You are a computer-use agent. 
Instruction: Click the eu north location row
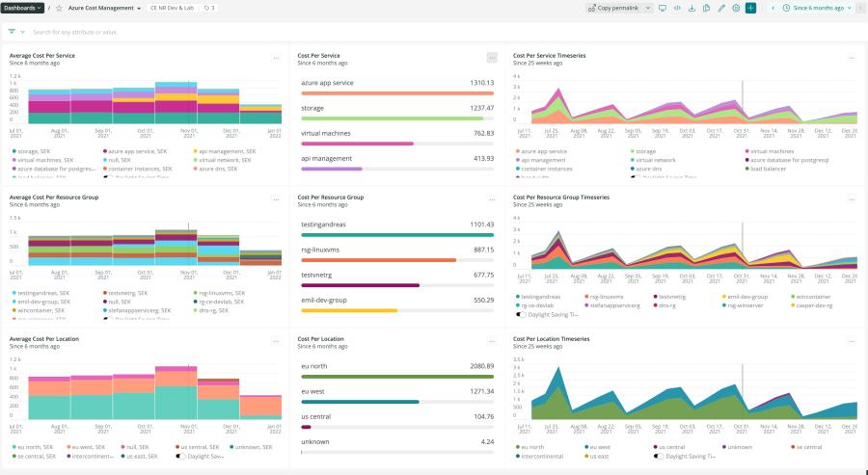coord(397,371)
